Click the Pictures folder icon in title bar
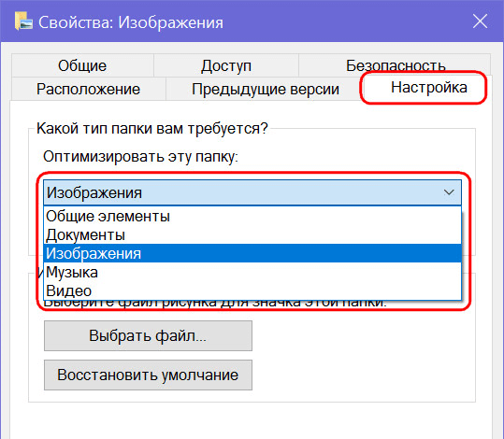The width and height of the screenshot is (504, 439). coord(23,21)
